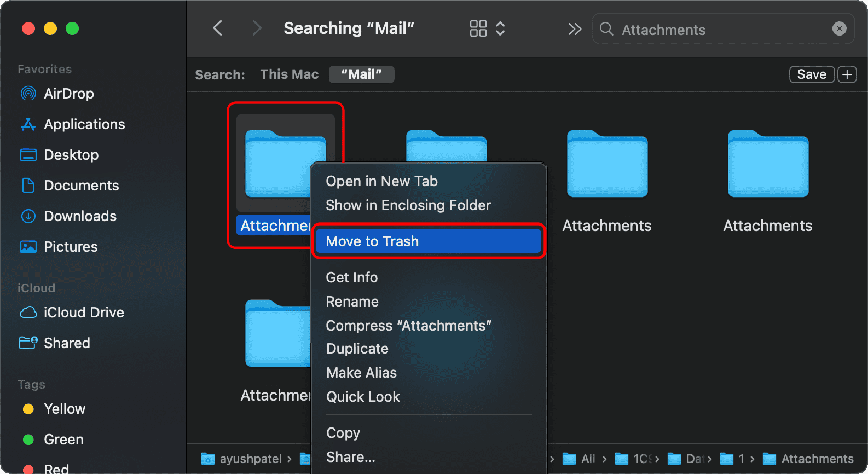
Task: Filter by the Green tag
Action: (63, 440)
